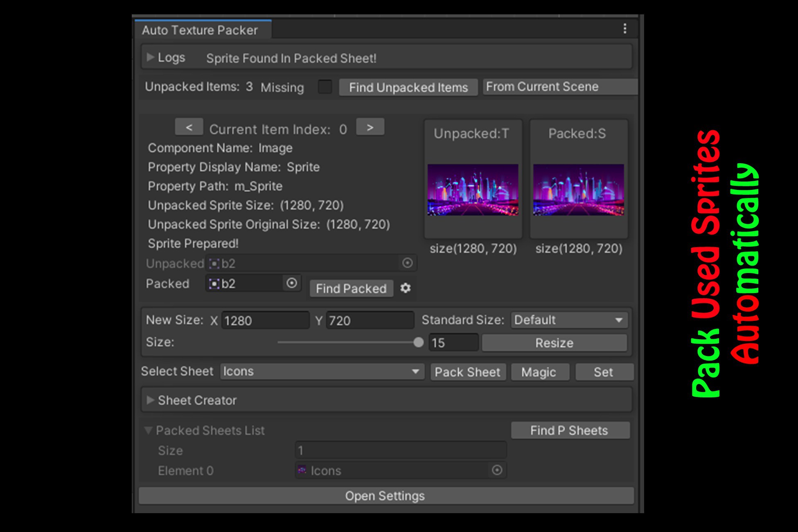The image size is (798, 532).
Task: Switch to the Auto Texture Packer tab
Action: pyautogui.click(x=200, y=30)
